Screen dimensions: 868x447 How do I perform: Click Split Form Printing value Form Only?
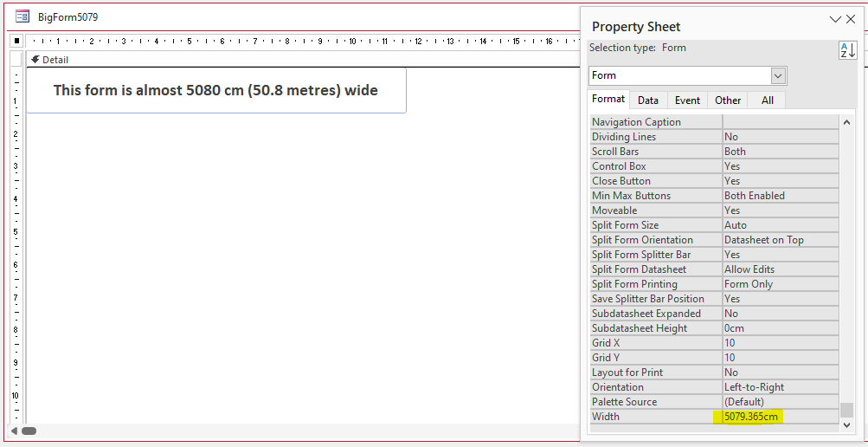click(x=781, y=283)
